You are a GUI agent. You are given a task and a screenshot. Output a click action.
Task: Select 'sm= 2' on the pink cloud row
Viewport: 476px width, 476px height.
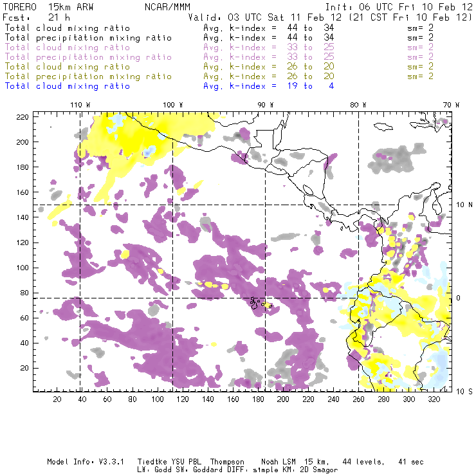point(421,48)
